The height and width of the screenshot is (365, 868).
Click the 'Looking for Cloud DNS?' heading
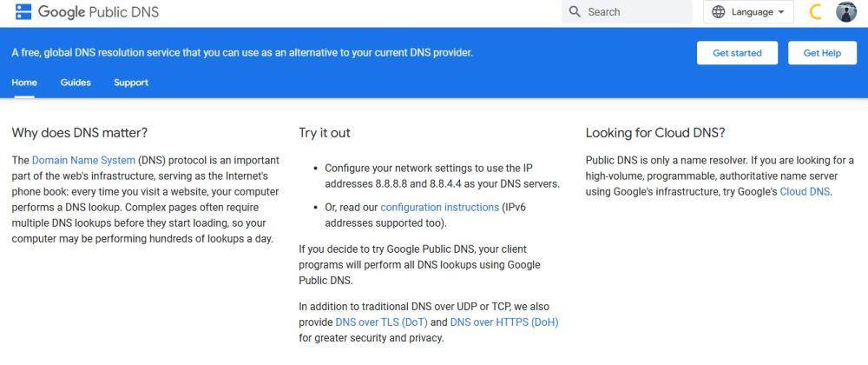[655, 133]
